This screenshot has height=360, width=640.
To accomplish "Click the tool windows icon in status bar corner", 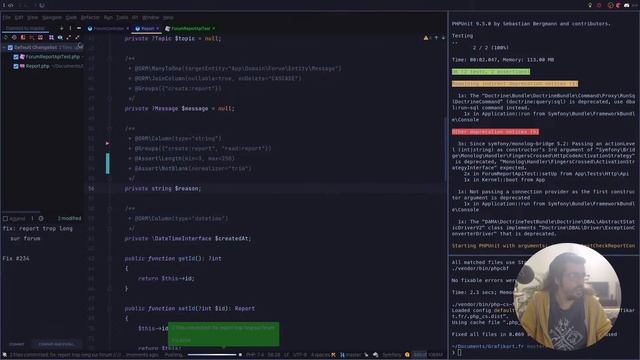I will (4, 355).
